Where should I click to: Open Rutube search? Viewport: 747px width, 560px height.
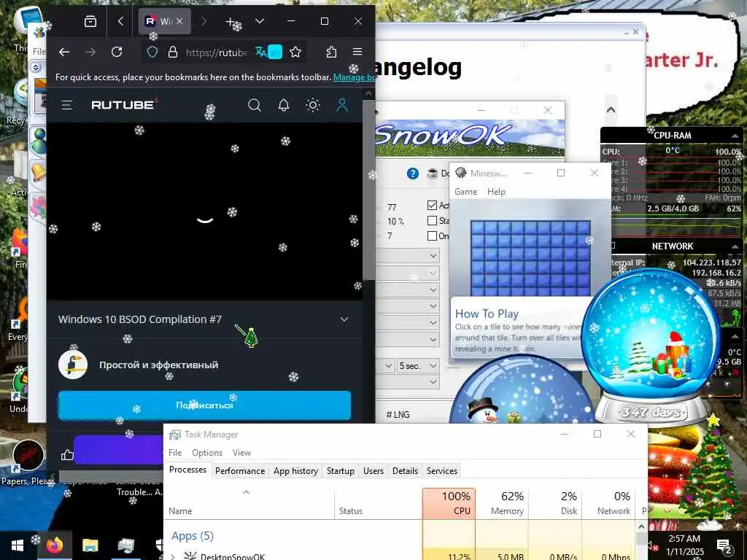tap(255, 105)
